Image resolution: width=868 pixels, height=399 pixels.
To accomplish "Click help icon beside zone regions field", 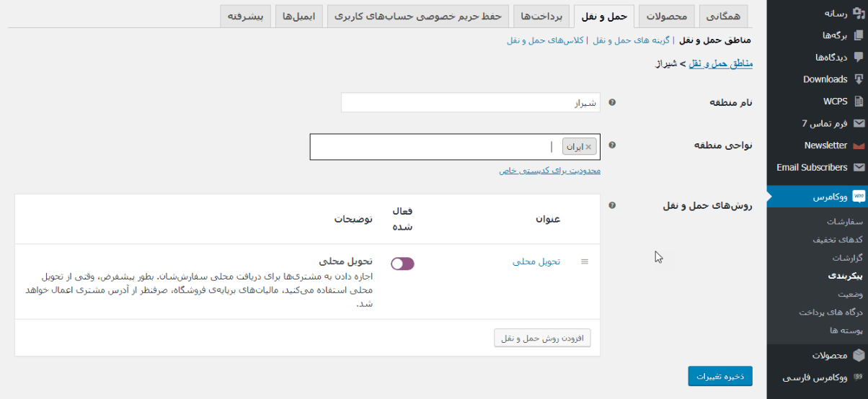I will pos(612,145).
